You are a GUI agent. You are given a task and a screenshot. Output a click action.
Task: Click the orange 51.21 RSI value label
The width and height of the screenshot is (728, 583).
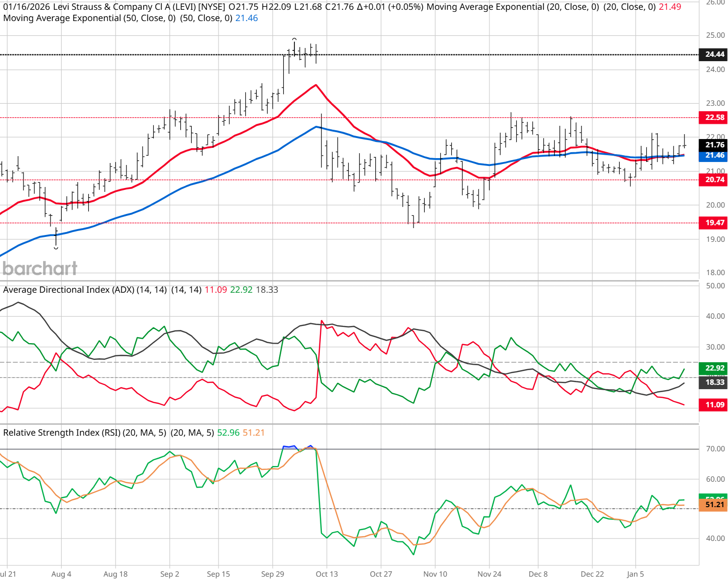point(713,505)
